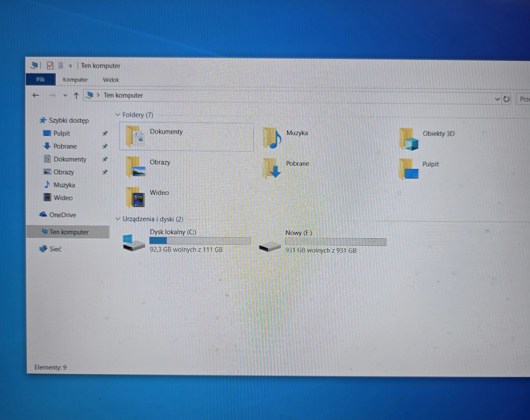Click the computer icon in title bar
This screenshot has height=420, width=530.
tap(34, 65)
